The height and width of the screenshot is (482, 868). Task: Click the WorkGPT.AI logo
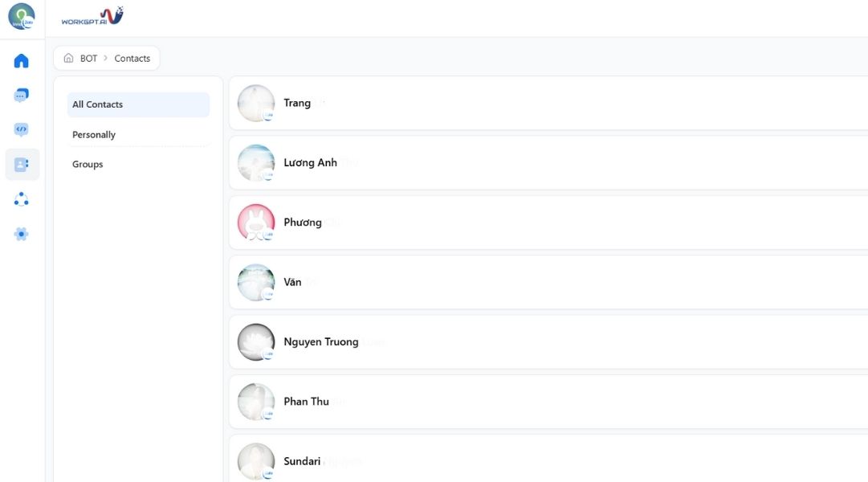click(90, 15)
